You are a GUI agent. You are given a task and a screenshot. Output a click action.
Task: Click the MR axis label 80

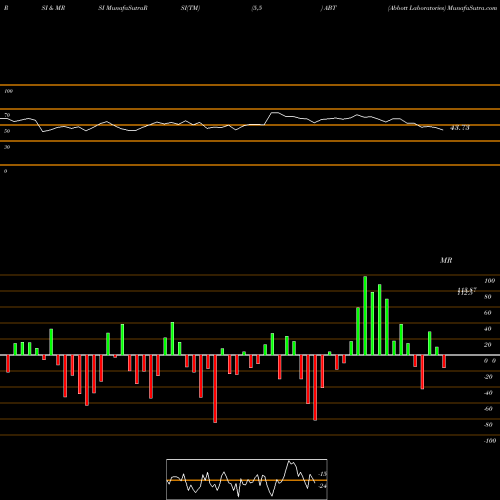pyautogui.click(x=488, y=297)
